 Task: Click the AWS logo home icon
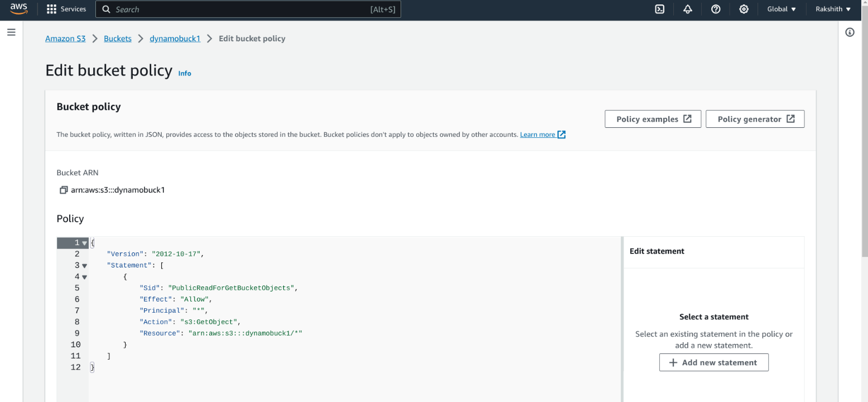tap(19, 9)
